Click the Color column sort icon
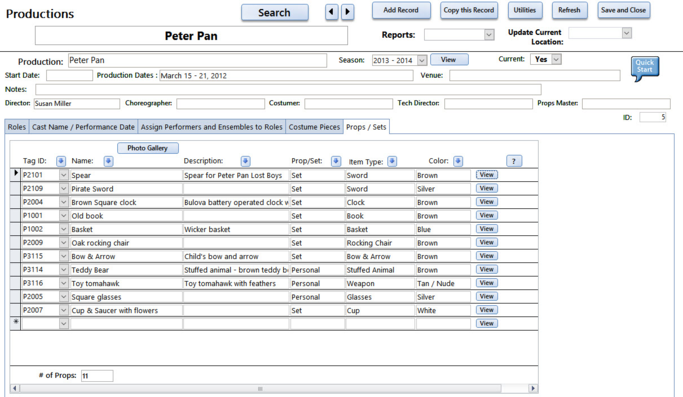Screen dimensions: 683x397 pos(458,161)
